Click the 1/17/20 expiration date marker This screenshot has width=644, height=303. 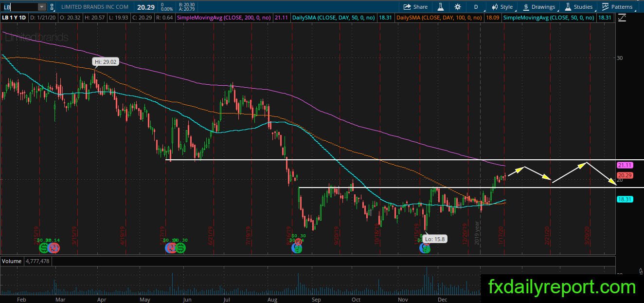click(501, 235)
